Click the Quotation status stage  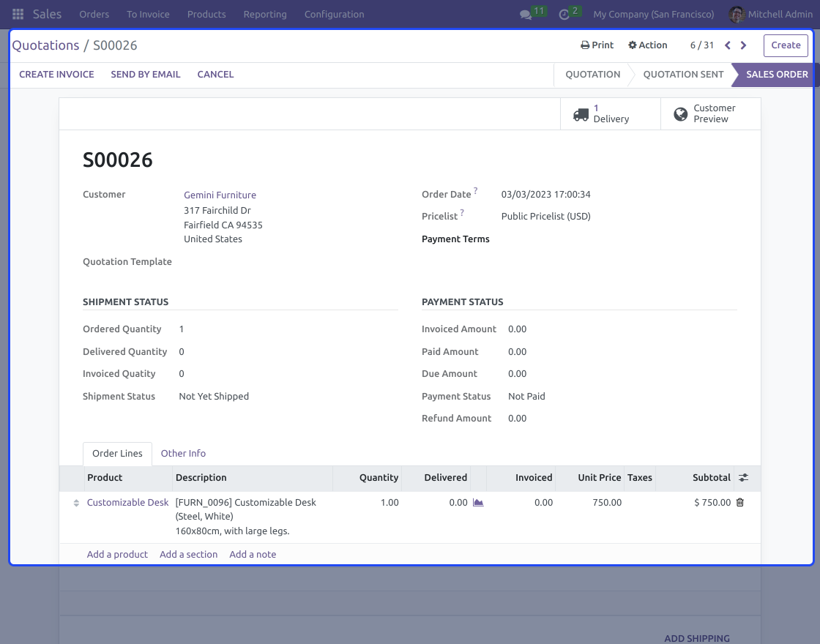coord(592,74)
